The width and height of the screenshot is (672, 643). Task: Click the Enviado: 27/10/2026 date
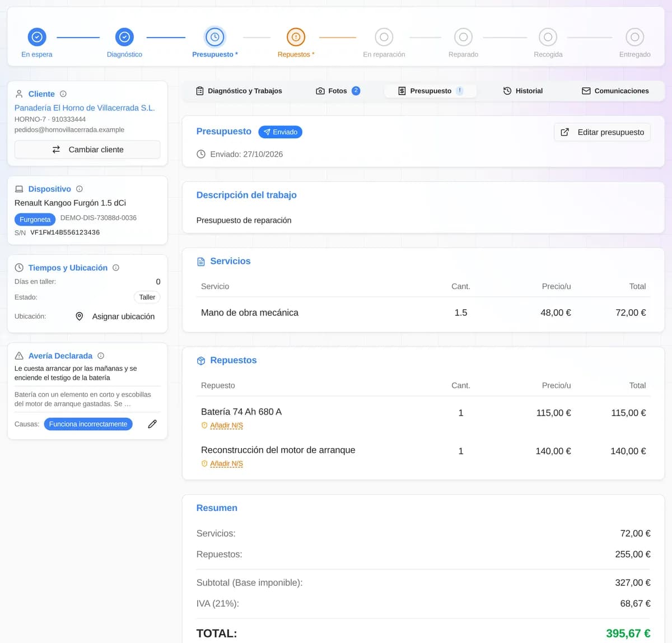tap(246, 155)
